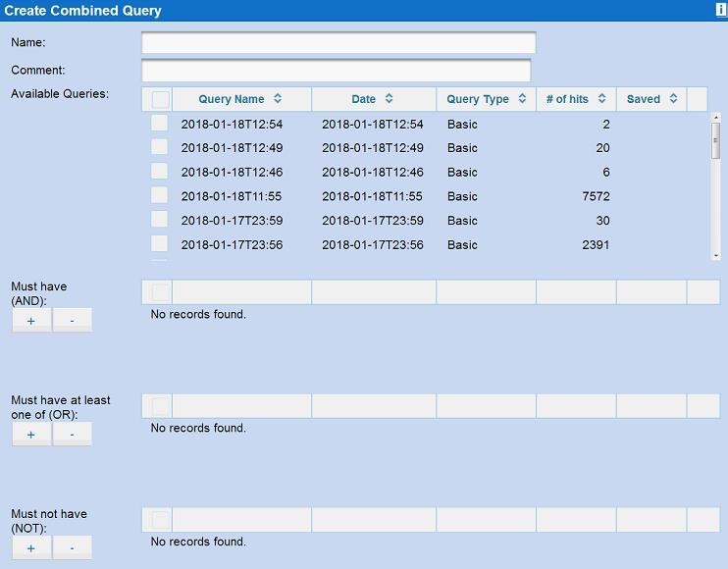The height and width of the screenshot is (569, 728).
Task: Select query name 2018-01-18T12:54 cell
Action: tap(232, 125)
